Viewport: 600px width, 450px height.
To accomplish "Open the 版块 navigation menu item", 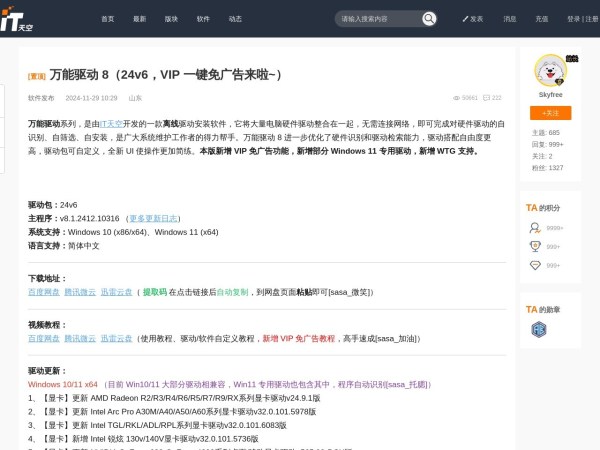I will [171, 19].
